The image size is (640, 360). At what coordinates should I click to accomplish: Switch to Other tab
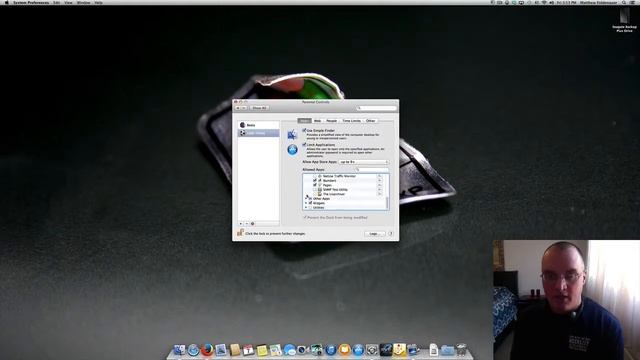(x=371, y=121)
